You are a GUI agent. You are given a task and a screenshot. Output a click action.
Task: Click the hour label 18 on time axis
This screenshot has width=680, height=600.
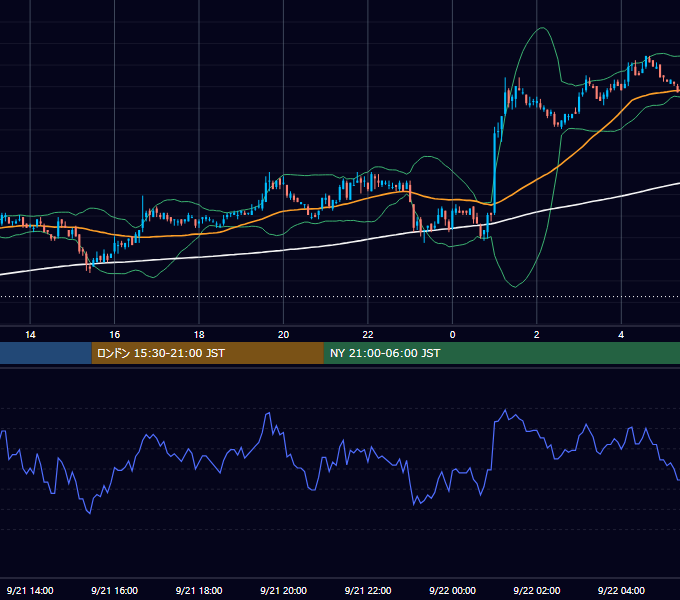pyautogui.click(x=199, y=335)
